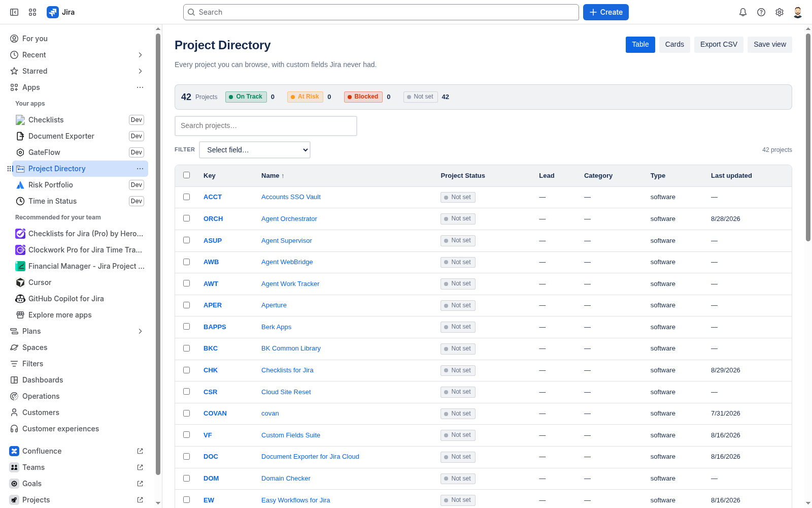Click the Teams icon in sidebar
The image size is (812, 508).
pos(14,467)
